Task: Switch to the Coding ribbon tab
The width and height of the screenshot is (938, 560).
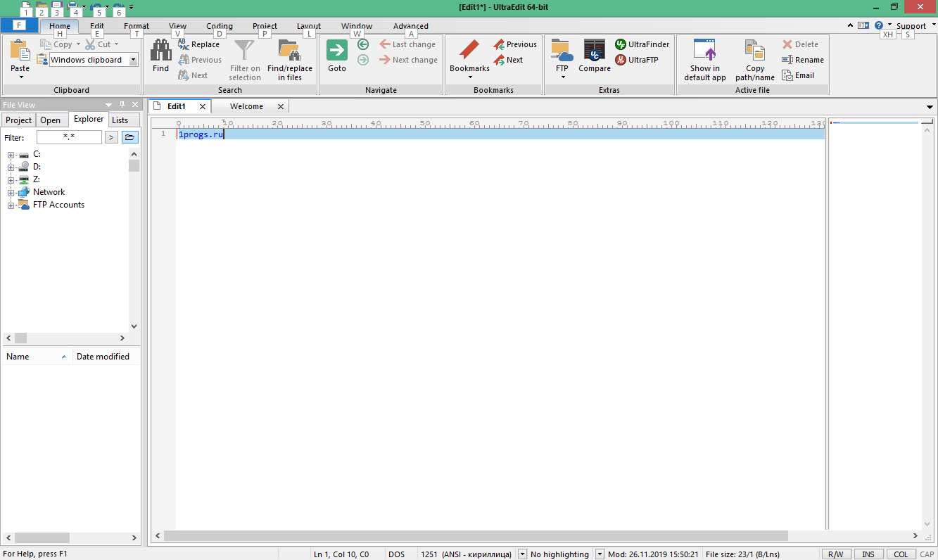Action: 220,26
